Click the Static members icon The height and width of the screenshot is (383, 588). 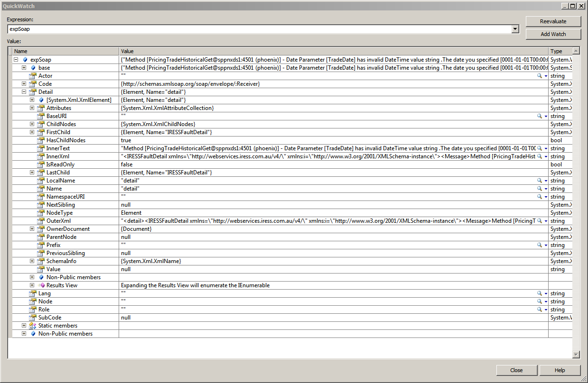[x=33, y=326]
